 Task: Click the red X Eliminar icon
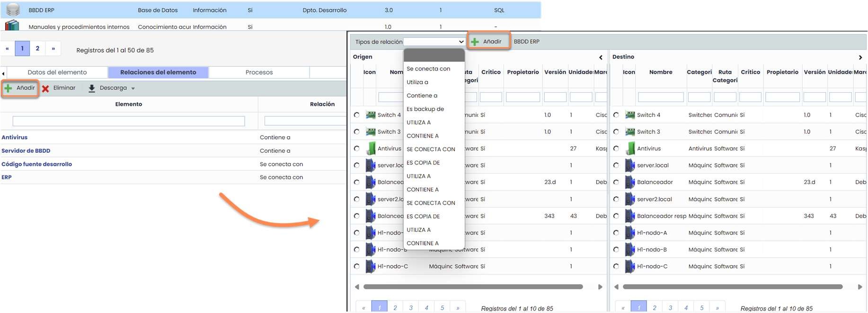pyautogui.click(x=45, y=88)
